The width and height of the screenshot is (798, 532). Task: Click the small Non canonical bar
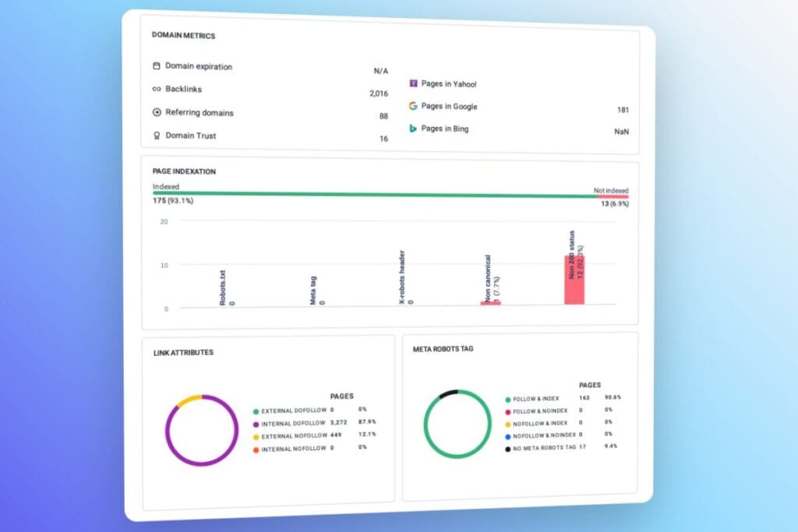[x=490, y=302]
